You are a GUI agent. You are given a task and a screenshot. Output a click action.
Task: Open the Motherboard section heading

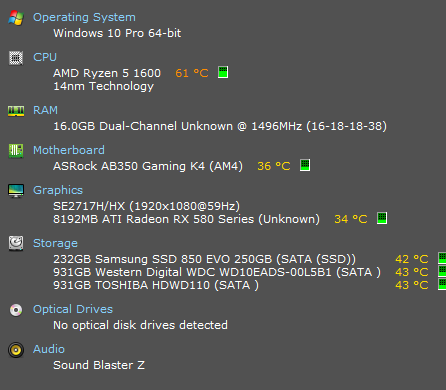69,150
